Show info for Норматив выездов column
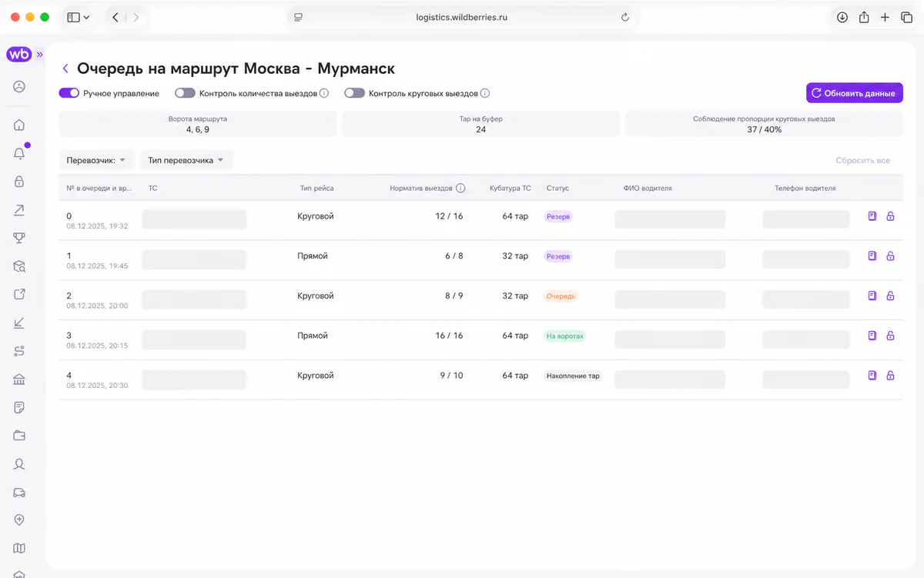924x578 pixels. tap(460, 188)
